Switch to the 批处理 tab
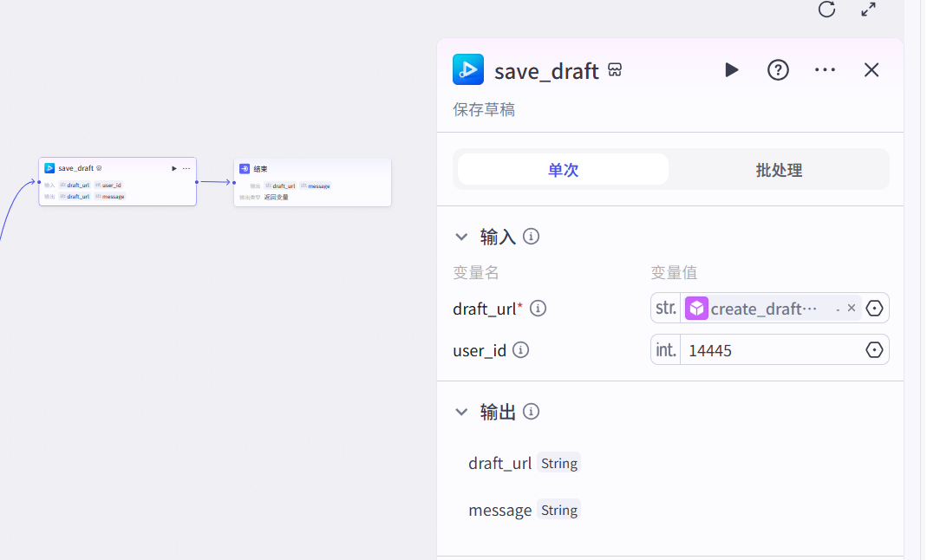 779,170
